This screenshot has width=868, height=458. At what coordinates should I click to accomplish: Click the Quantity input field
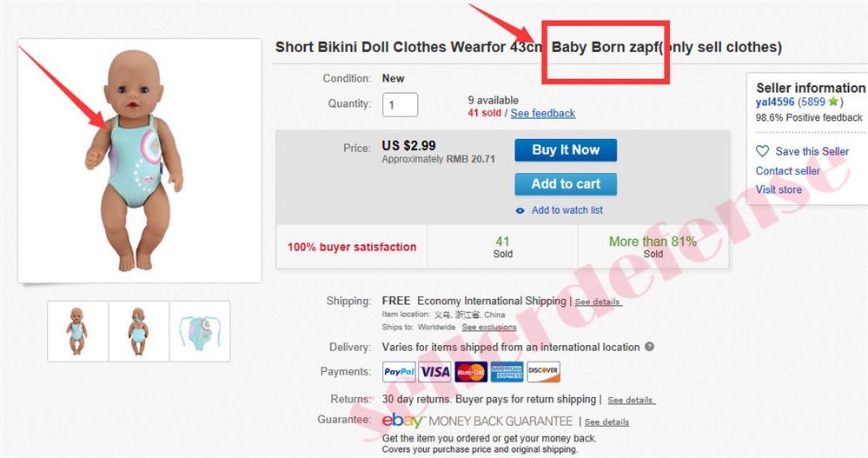pyautogui.click(x=400, y=104)
